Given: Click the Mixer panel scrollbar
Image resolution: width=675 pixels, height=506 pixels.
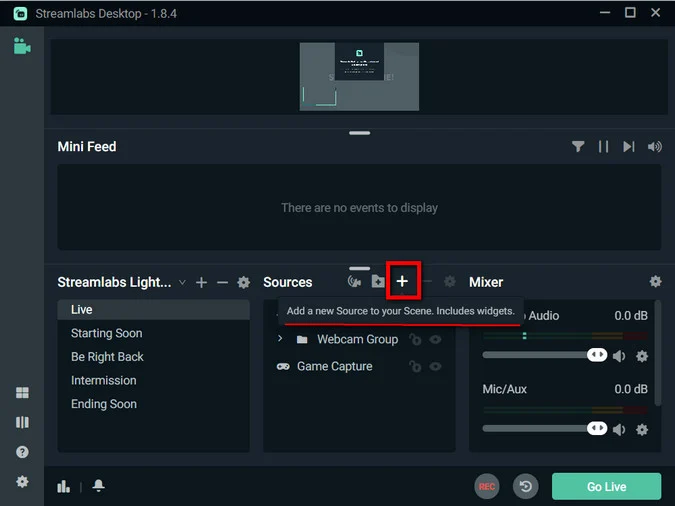Looking at the screenshot, I should [x=658, y=353].
